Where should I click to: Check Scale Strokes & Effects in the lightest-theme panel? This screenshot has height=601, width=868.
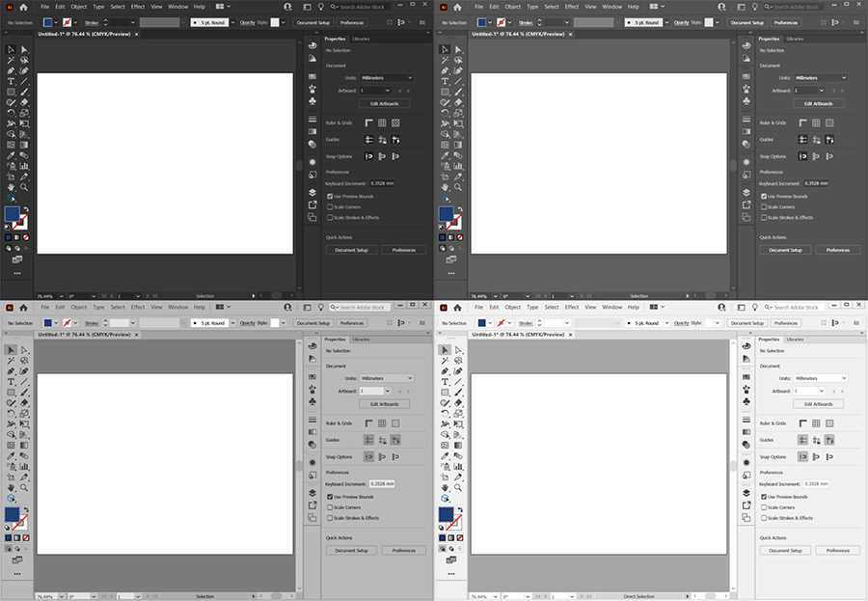click(764, 518)
